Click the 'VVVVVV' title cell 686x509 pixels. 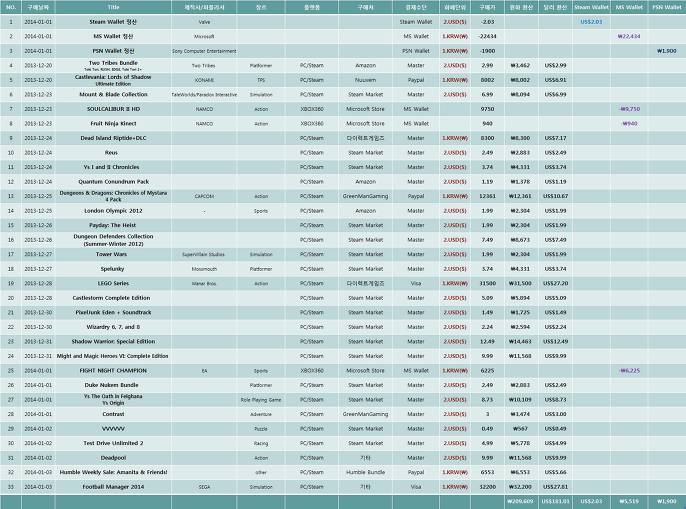point(113,428)
